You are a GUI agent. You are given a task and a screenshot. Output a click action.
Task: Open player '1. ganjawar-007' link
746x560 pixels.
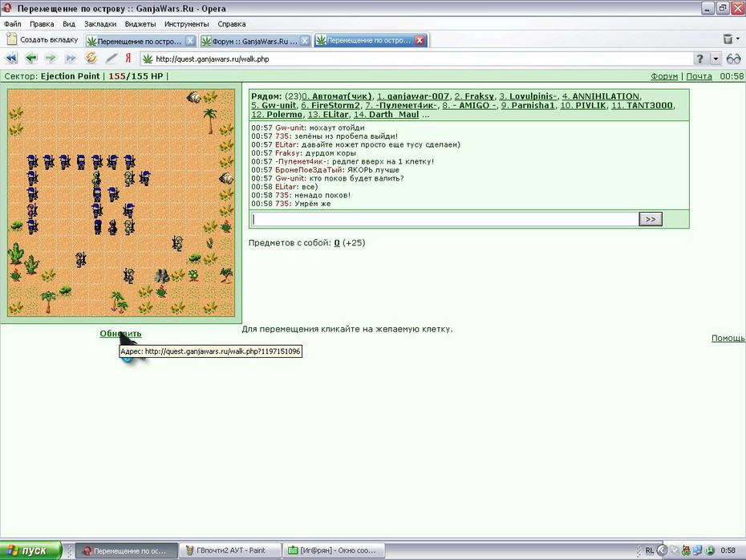413,96
